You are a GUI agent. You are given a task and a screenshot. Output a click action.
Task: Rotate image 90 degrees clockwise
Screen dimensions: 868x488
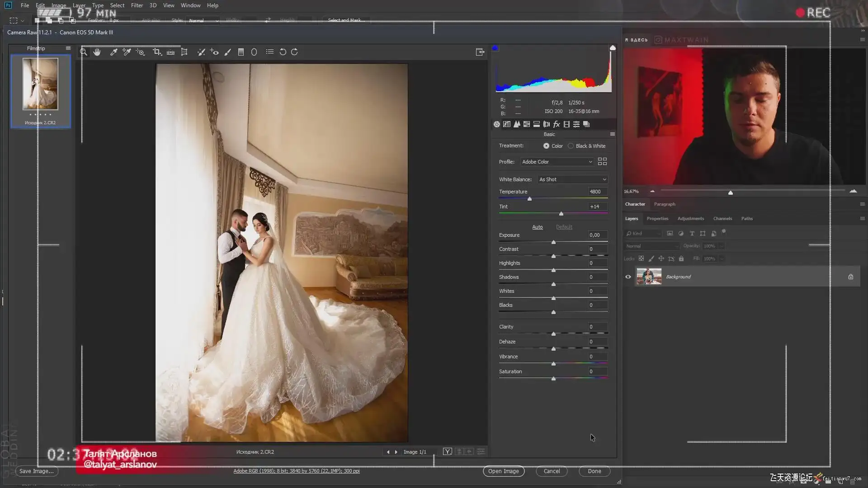(x=294, y=52)
